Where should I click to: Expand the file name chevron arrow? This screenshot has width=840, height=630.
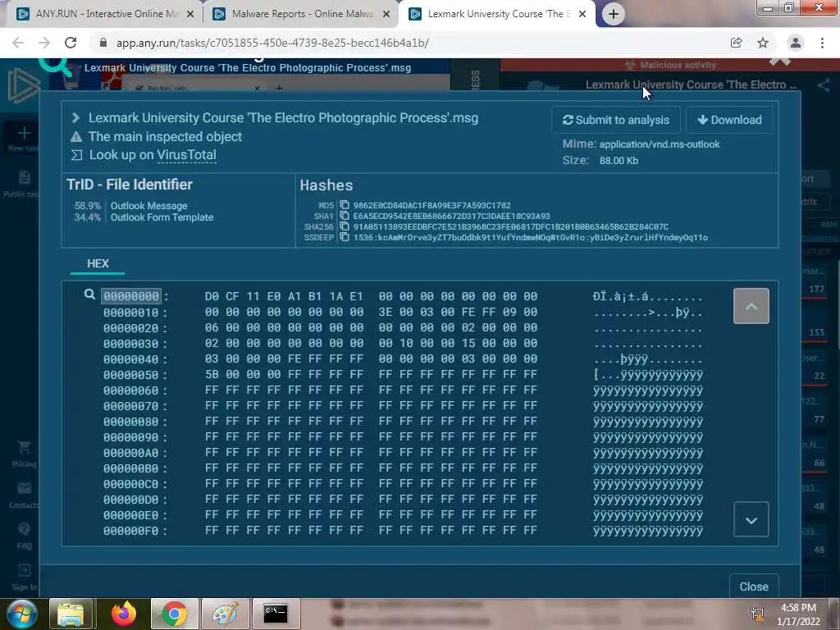75,118
